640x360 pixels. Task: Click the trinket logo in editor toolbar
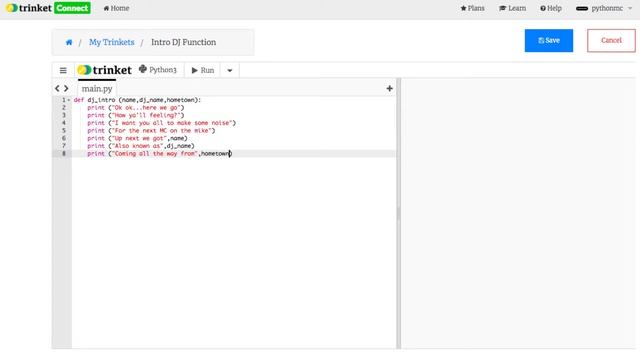(104, 70)
